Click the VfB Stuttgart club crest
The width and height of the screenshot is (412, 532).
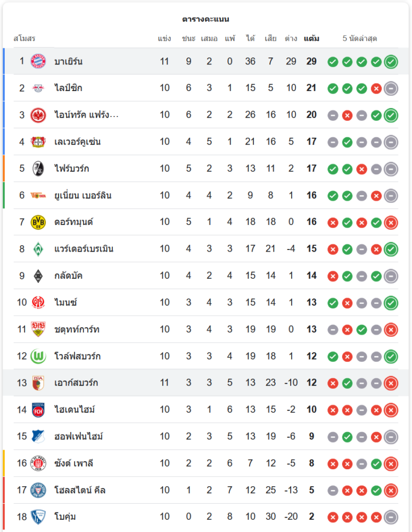tap(38, 329)
